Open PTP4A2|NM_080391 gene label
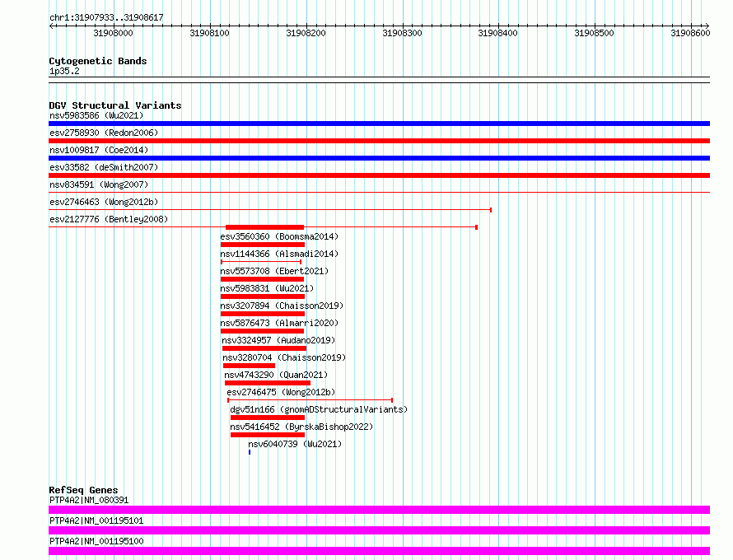Image resolution: width=733 pixels, height=560 pixels. tap(89, 500)
